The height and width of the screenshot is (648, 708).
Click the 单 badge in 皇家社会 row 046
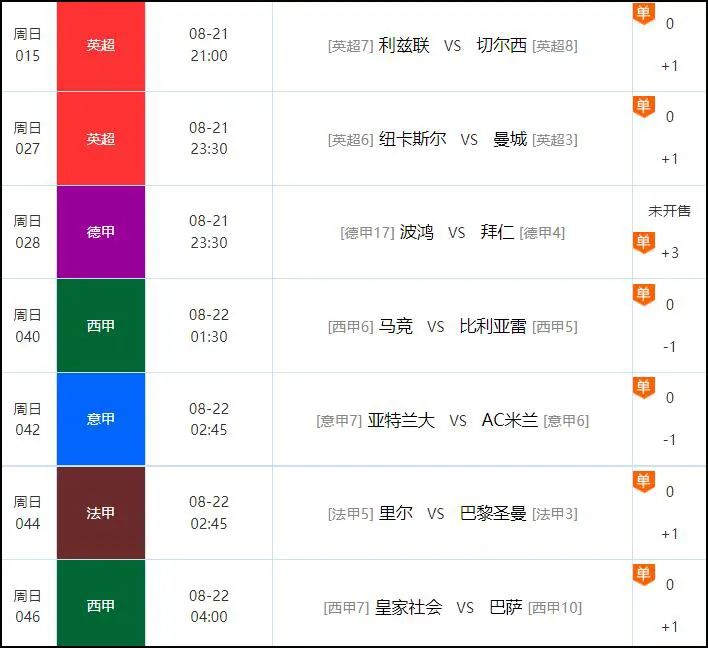643,575
